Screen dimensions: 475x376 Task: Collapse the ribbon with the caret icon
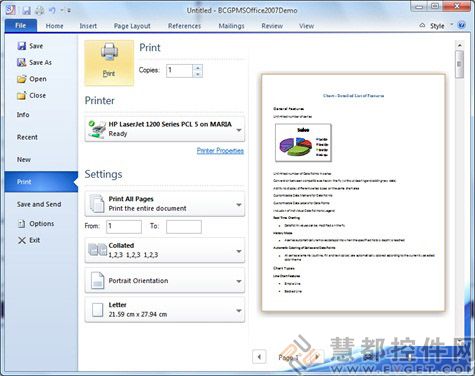(x=422, y=25)
